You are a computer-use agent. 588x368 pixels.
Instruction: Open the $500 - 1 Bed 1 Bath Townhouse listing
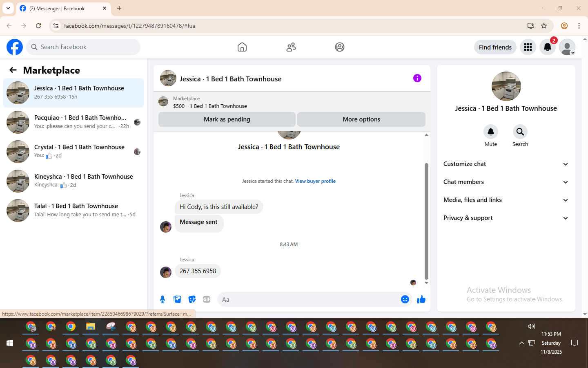click(210, 106)
